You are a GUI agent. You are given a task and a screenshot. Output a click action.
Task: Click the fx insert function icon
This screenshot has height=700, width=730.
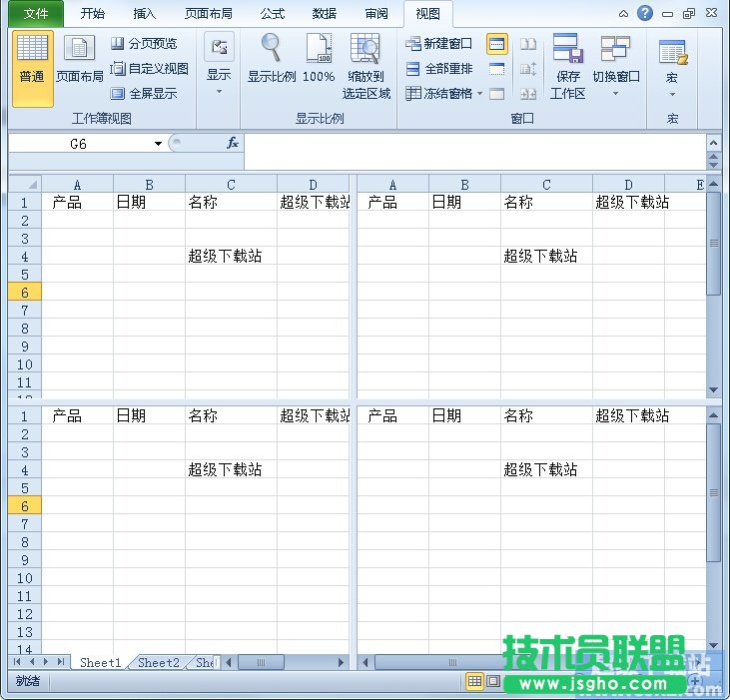232,144
